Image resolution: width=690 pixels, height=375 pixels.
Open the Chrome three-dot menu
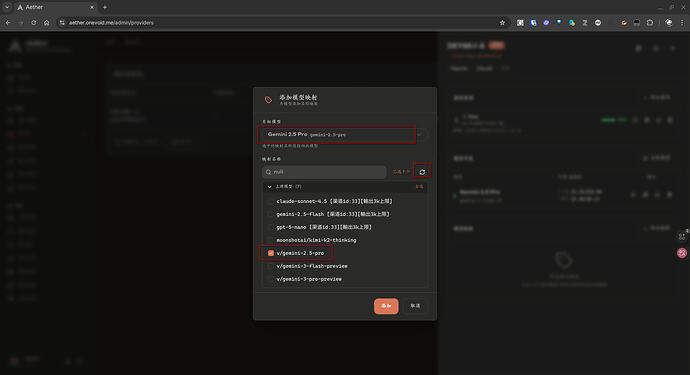682,22
